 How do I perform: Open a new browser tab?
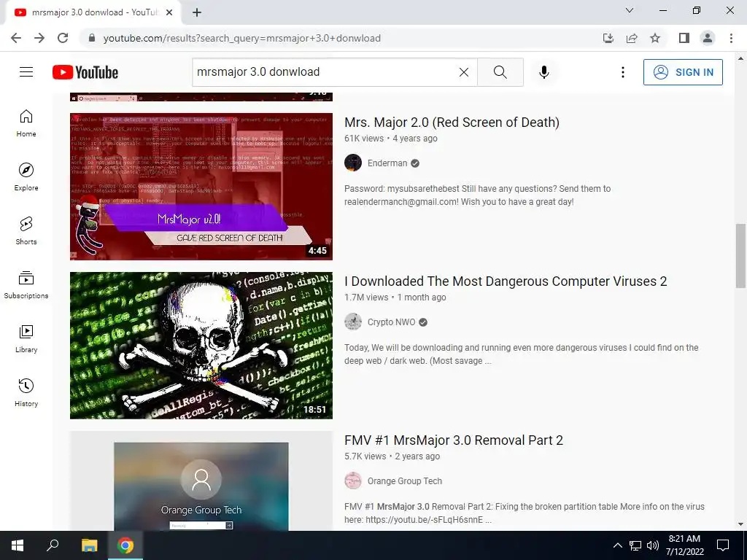click(197, 12)
